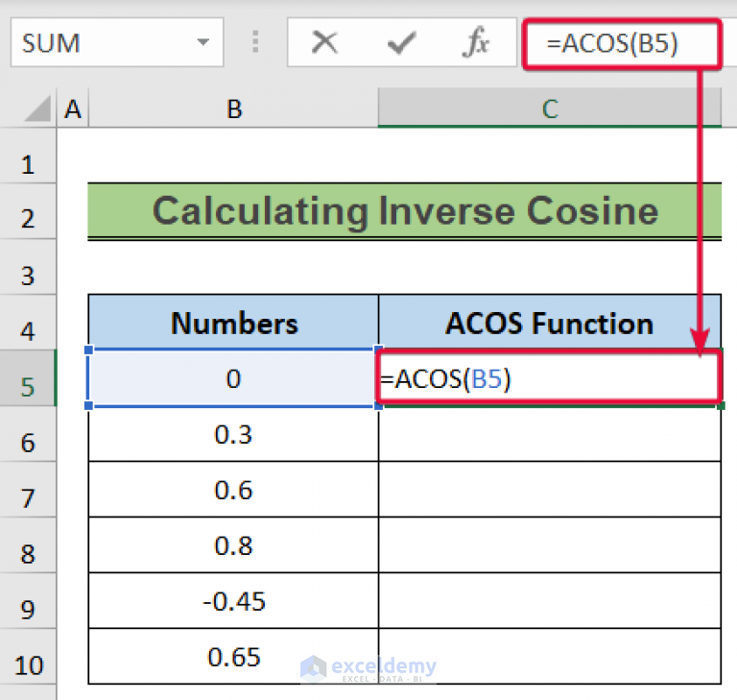Select column B header

click(x=233, y=109)
